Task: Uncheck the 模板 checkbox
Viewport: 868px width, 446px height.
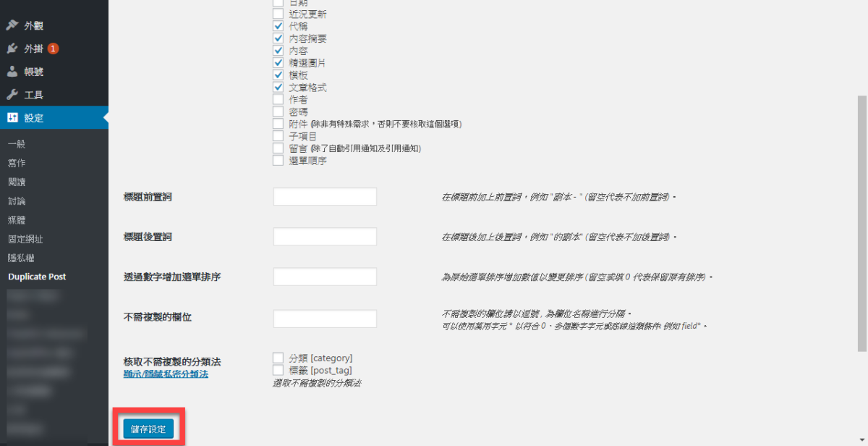Action: pyautogui.click(x=278, y=75)
